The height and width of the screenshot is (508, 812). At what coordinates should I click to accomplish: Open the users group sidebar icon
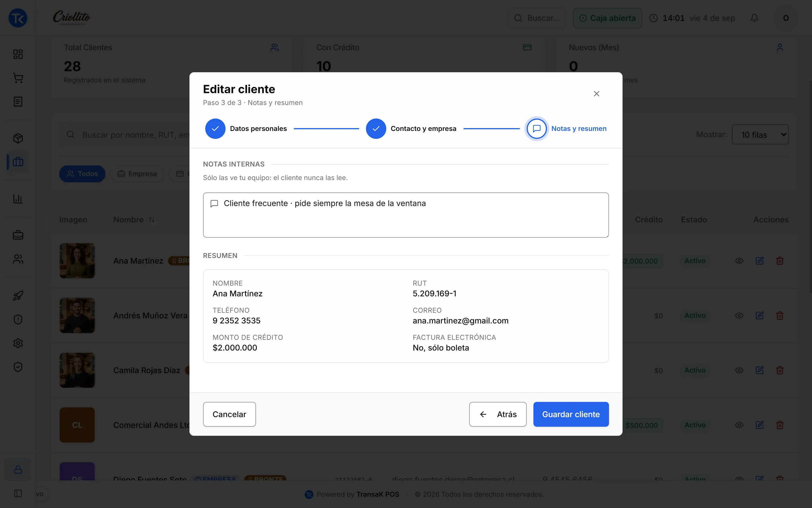pyautogui.click(x=18, y=259)
